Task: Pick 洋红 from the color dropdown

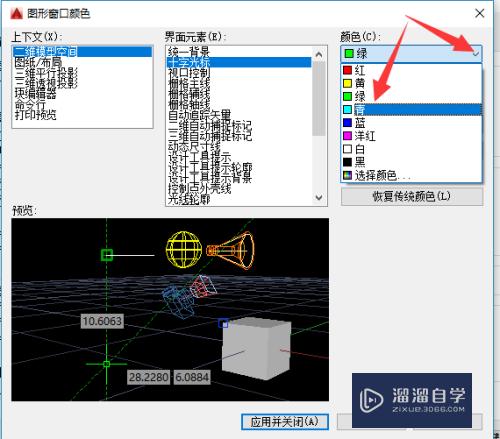Action: (411, 136)
